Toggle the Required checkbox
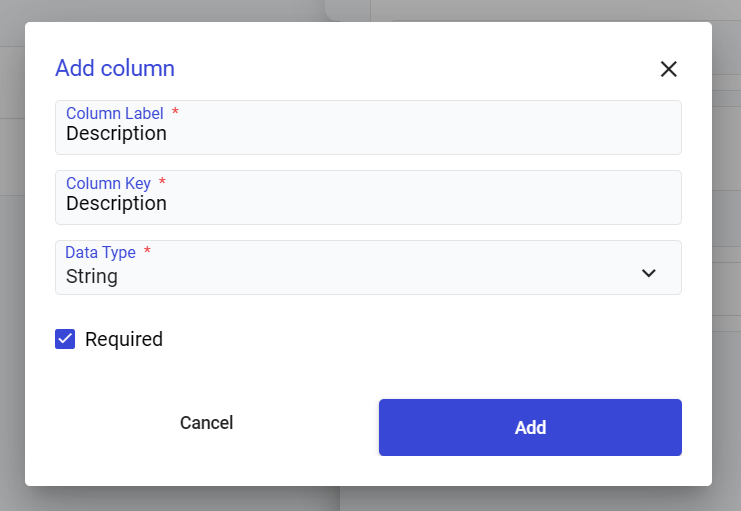The image size is (741, 511). coord(65,339)
